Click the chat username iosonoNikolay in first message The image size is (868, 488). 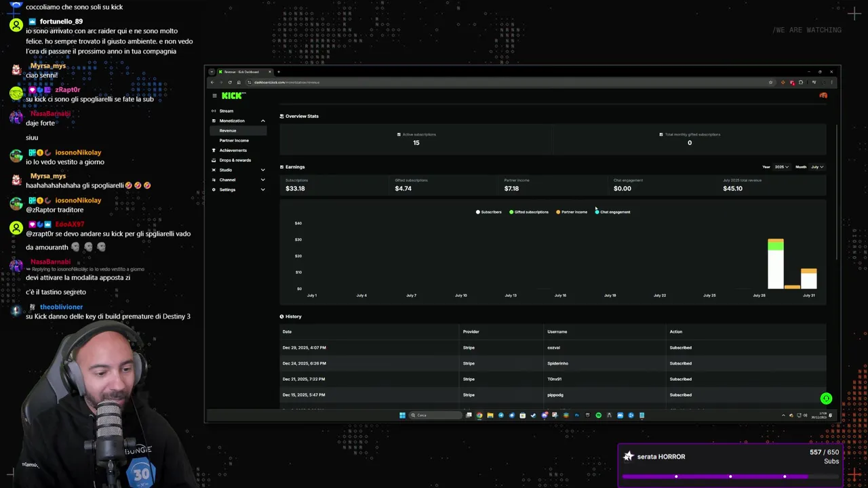click(x=78, y=152)
